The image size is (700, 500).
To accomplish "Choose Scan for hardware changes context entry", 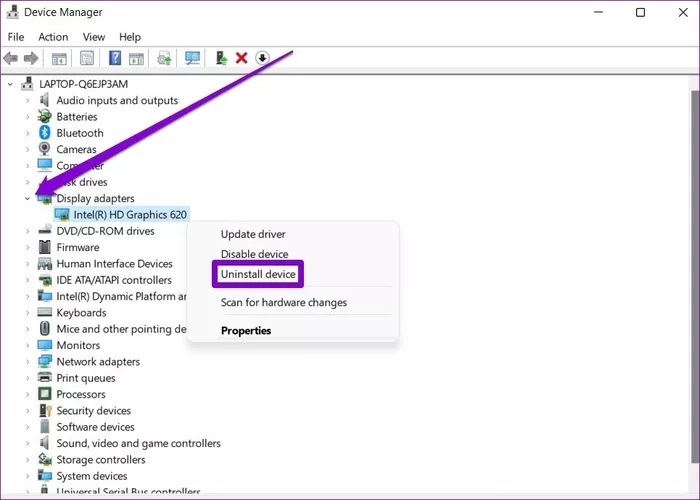I will pos(283,302).
